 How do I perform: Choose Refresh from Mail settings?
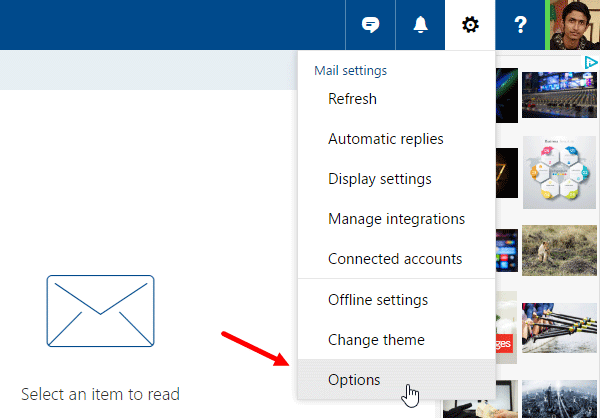[x=396, y=99]
